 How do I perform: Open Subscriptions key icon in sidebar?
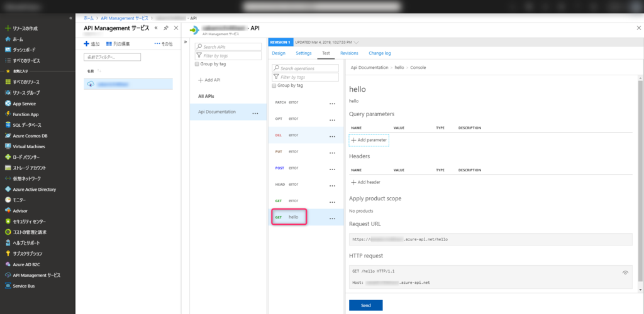(8, 254)
